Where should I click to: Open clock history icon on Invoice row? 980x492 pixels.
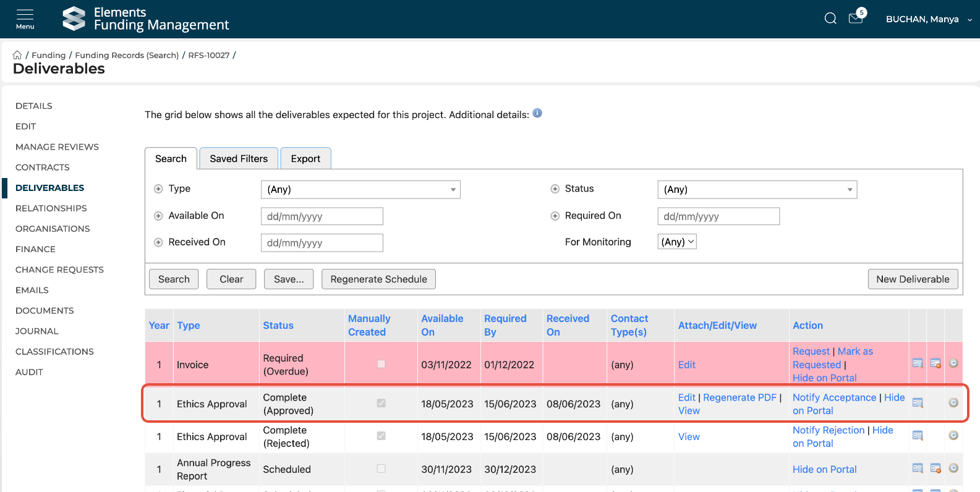pos(953,363)
